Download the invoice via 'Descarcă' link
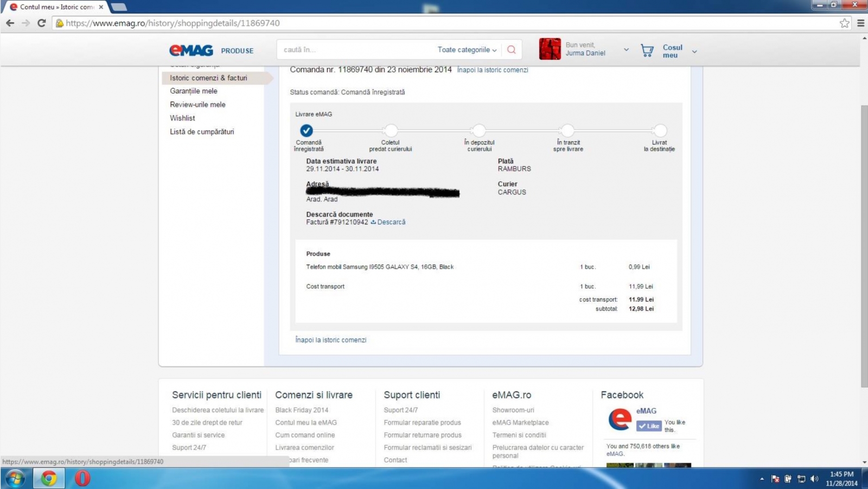The height and width of the screenshot is (489, 868). 391,222
